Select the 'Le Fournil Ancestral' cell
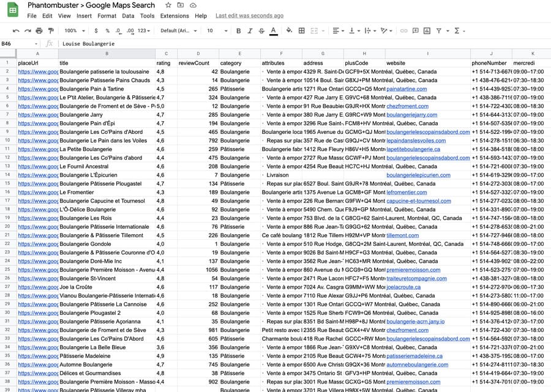Viewport: 551px width, 392px height. [107, 166]
